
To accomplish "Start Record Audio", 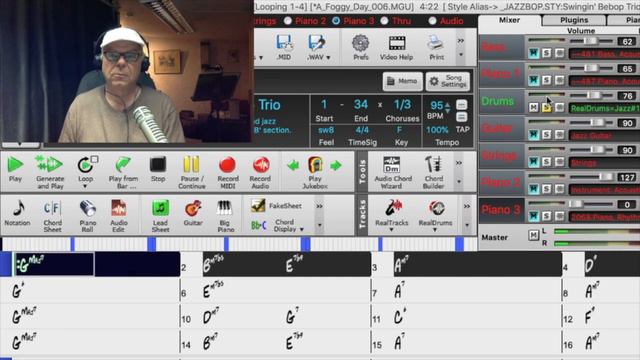I will 260,172.
